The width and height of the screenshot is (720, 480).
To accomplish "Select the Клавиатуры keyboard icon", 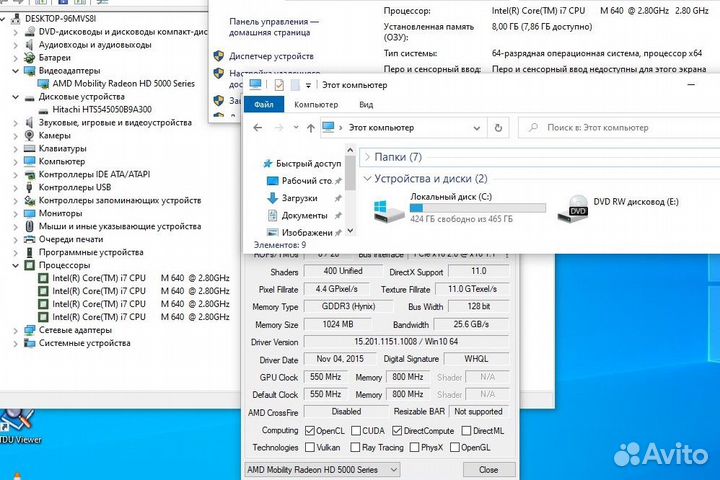I will coord(30,148).
